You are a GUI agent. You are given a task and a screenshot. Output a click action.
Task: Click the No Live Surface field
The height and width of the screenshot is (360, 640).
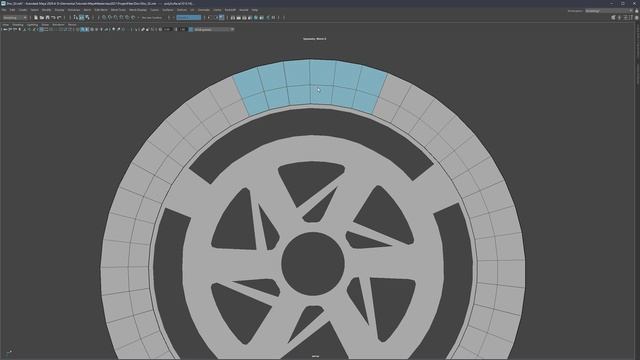pyautogui.click(x=151, y=18)
